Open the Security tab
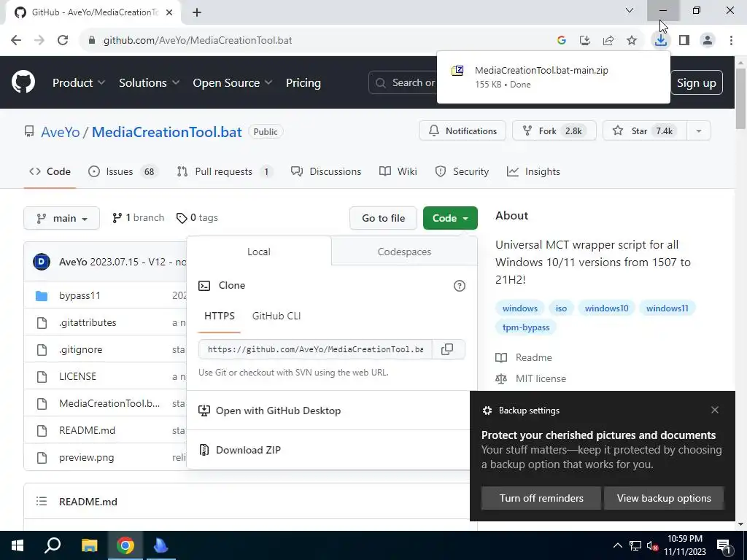 [x=462, y=171]
